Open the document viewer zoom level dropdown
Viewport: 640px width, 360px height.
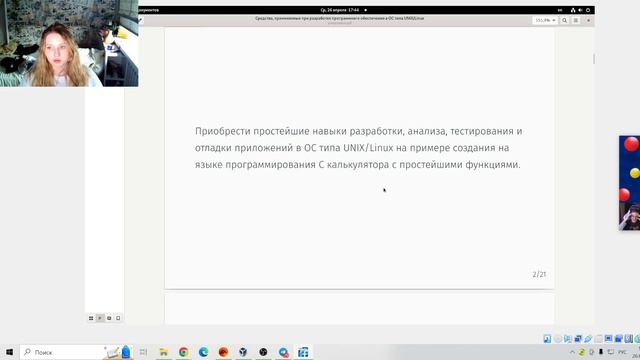pyautogui.click(x=545, y=20)
